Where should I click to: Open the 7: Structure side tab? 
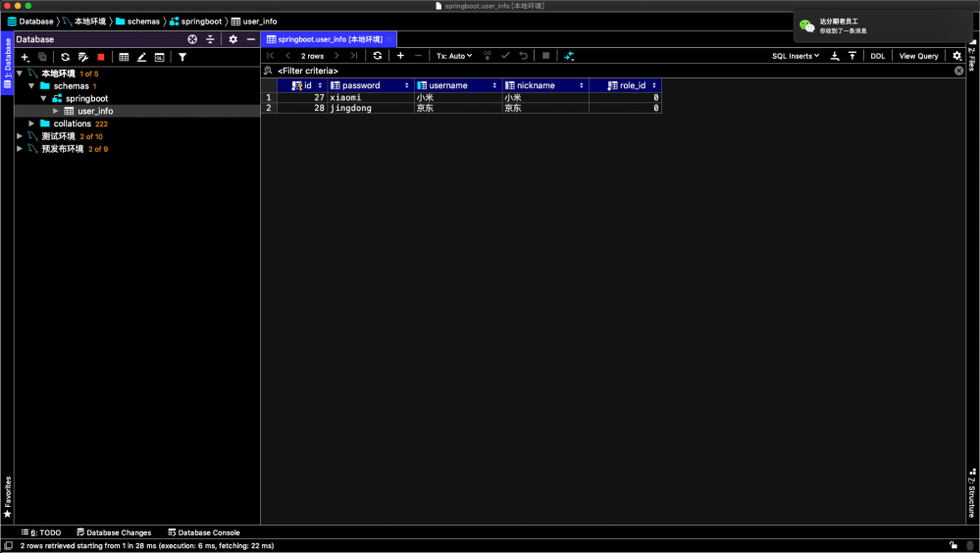pyautogui.click(x=972, y=493)
